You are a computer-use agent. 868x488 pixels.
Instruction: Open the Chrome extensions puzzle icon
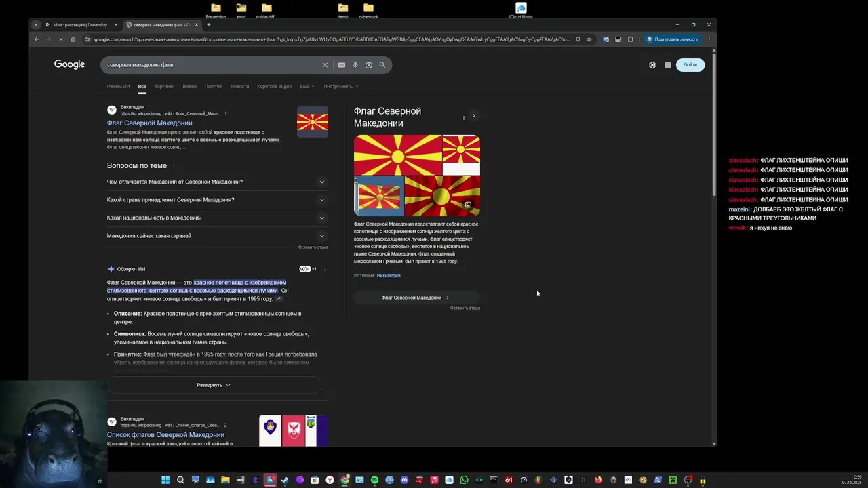631,39
